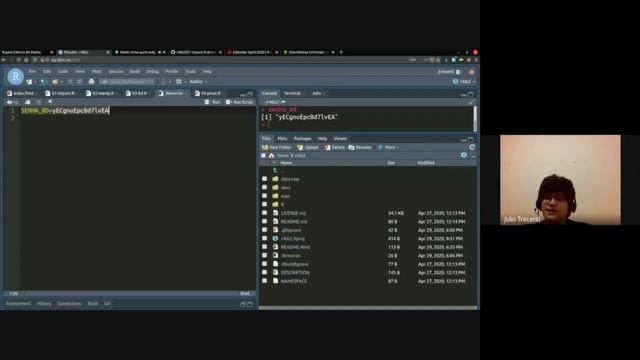The height and width of the screenshot is (360, 640).
Task: Open the Session menu
Action: (116, 71)
